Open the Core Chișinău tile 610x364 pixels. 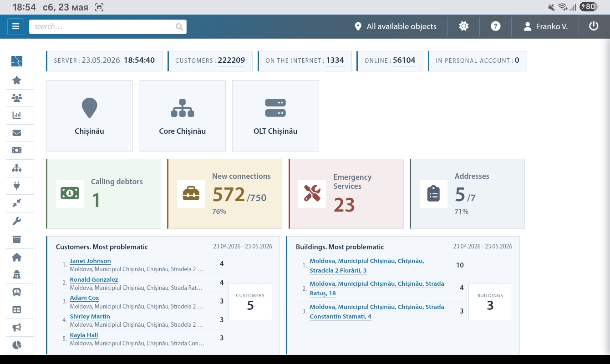pyautogui.click(x=182, y=116)
